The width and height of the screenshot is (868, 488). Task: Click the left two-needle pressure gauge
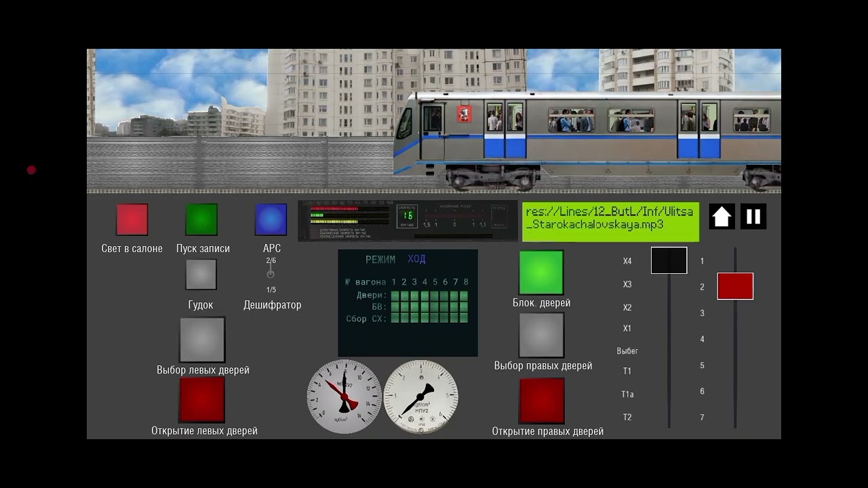[x=344, y=396]
